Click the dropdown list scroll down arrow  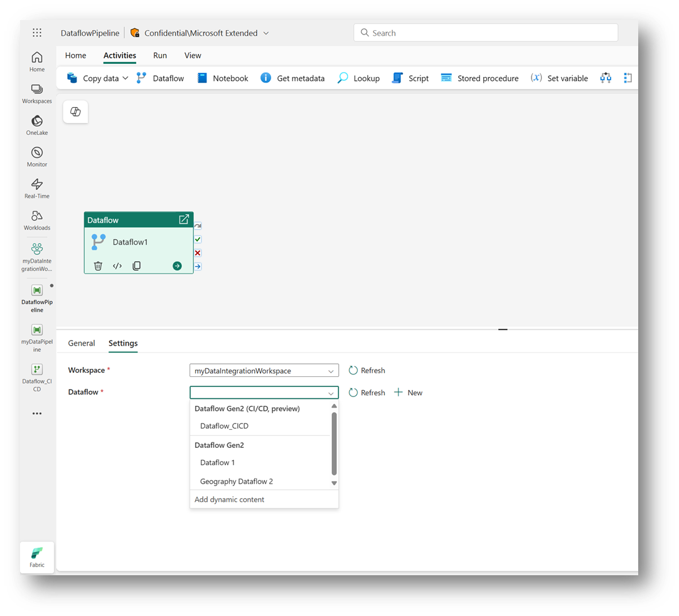334,483
